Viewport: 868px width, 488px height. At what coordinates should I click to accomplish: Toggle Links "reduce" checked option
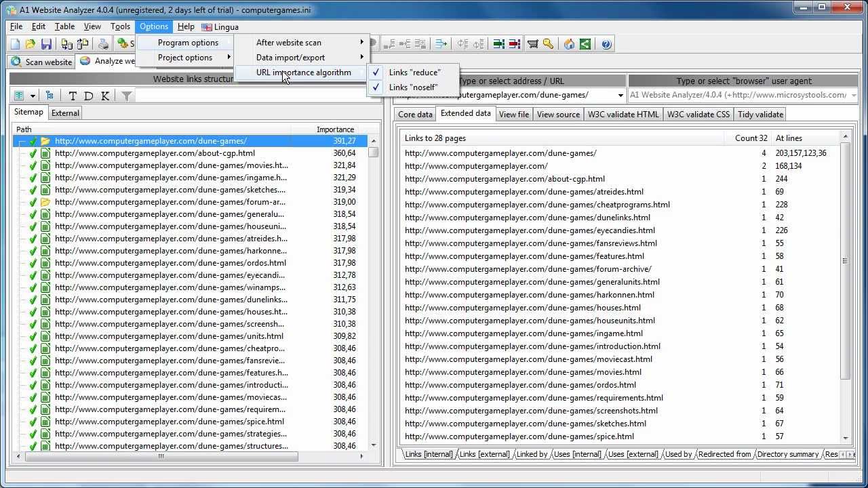(414, 73)
